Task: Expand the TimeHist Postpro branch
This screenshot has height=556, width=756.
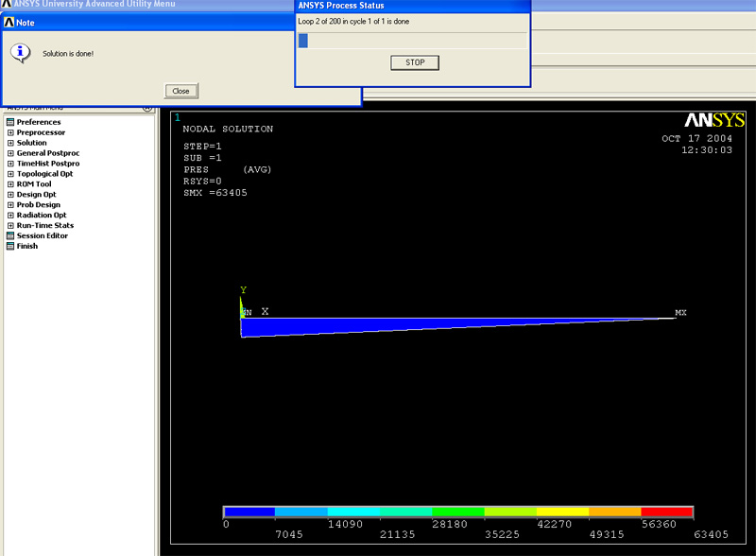Action: click(10, 164)
